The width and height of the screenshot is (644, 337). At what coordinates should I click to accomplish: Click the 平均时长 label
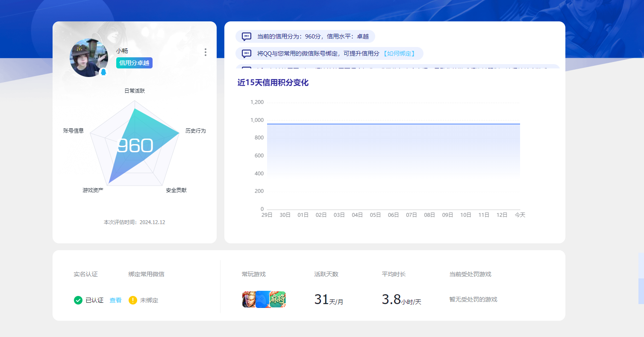click(394, 274)
